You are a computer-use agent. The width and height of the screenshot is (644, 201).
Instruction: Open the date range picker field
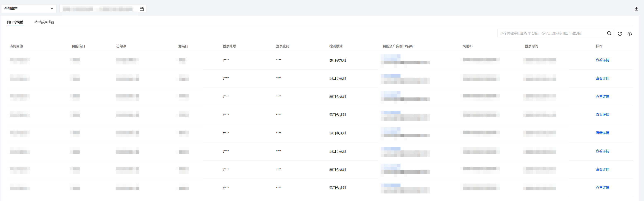tap(100, 9)
